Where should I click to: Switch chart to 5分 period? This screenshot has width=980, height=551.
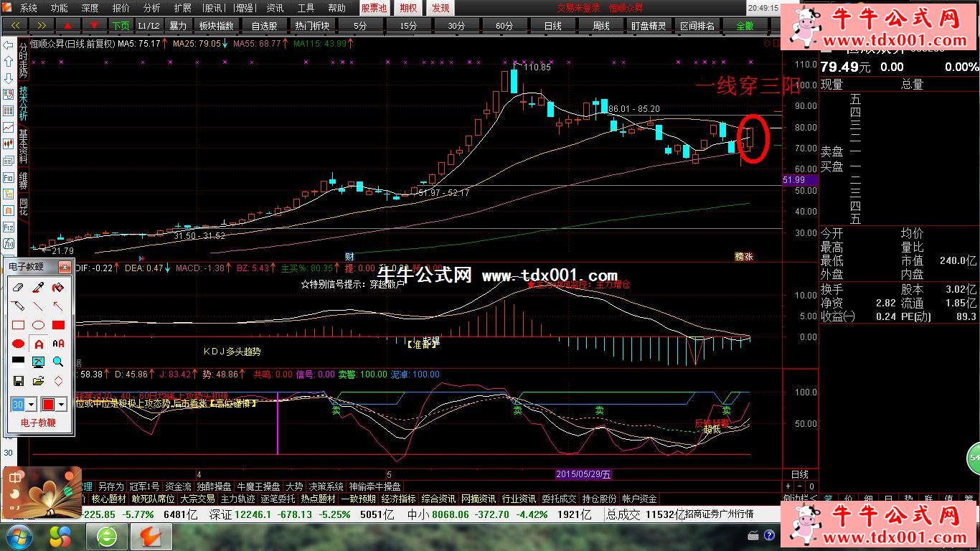pyautogui.click(x=360, y=25)
